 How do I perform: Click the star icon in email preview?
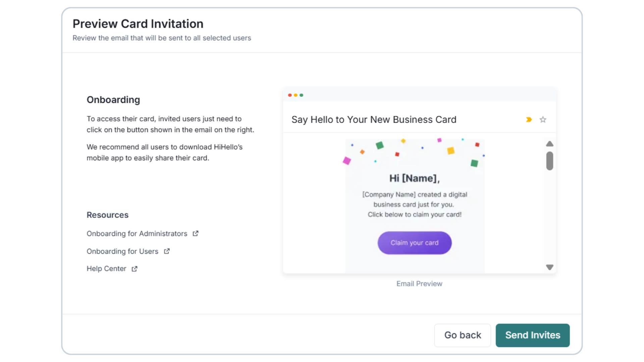tap(543, 120)
